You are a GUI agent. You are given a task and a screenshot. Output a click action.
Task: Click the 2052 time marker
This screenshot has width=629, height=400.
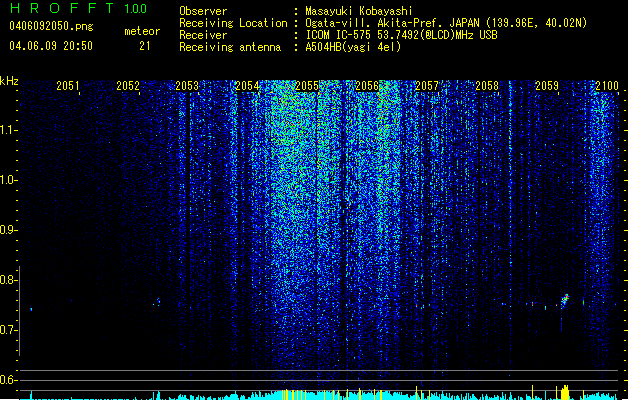pyautogui.click(x=128, y=86)
